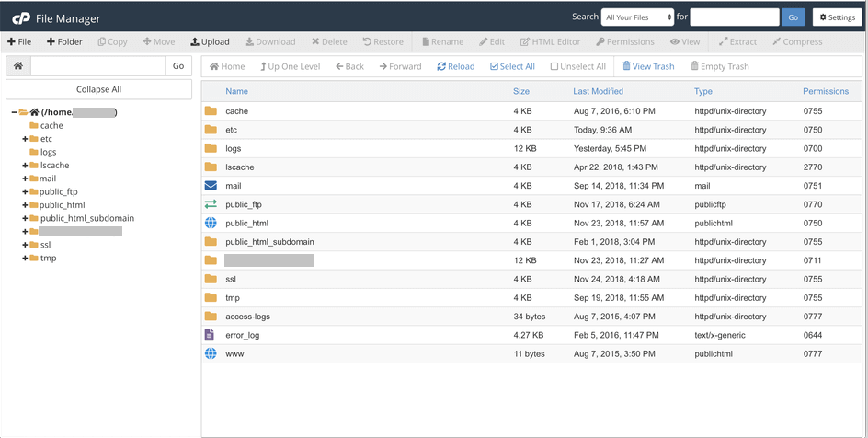The image size is (868, 438).
Task: Sort by the Name column header
Action: click(236, 91)
